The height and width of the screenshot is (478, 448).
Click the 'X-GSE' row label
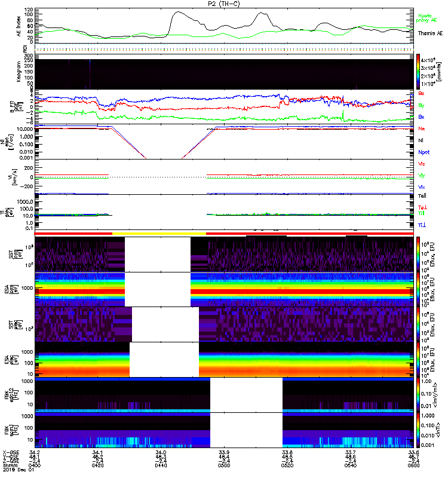tap(11, 452)
